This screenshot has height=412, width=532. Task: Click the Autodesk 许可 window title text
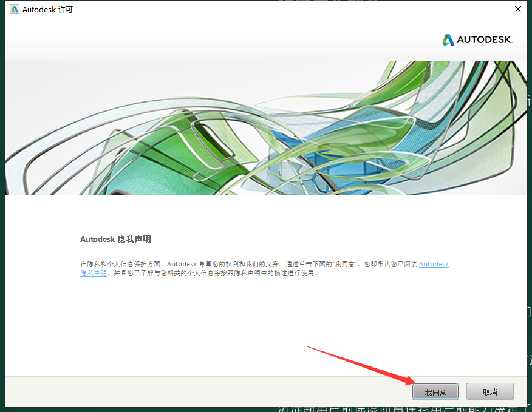(47, 10)
